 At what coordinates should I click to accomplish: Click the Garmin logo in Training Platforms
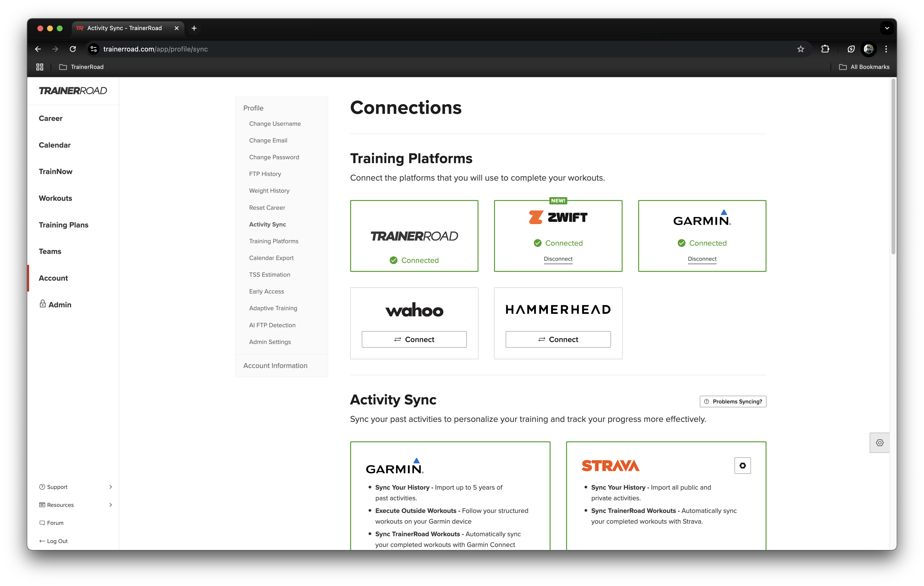pos(702,218)
